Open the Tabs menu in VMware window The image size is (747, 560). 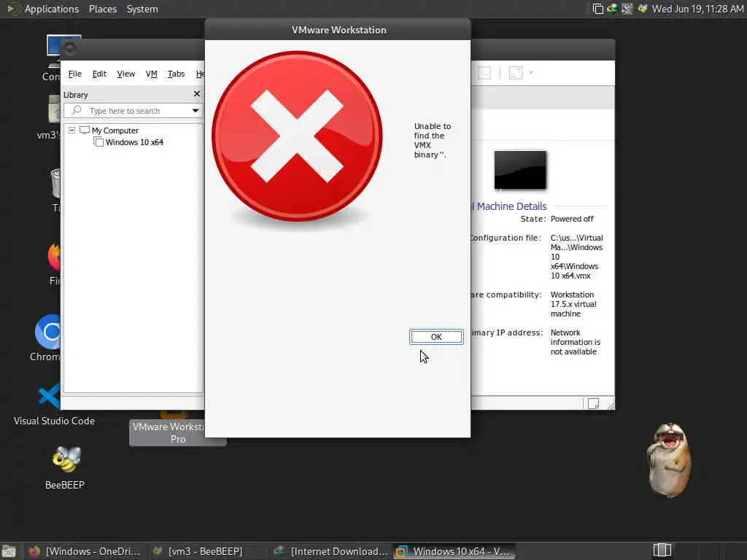click(176, 74)
